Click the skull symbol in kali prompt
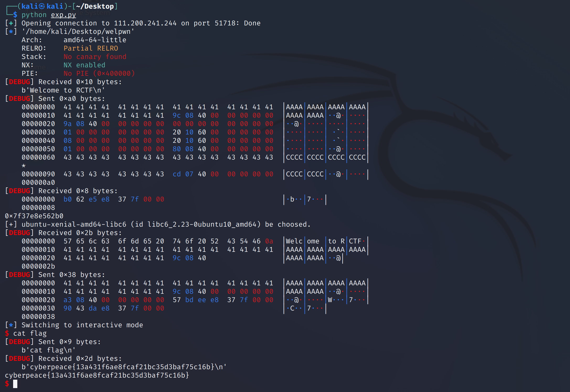 click(42, 6)
